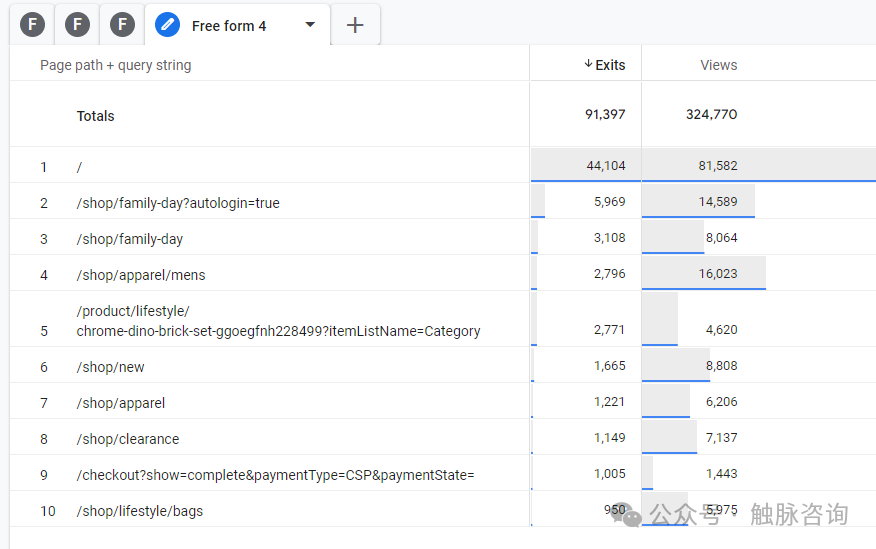Click the Exits column header
Image resolution: width=876 pixels, height=549 pixels.
click(x=610, y=65)
